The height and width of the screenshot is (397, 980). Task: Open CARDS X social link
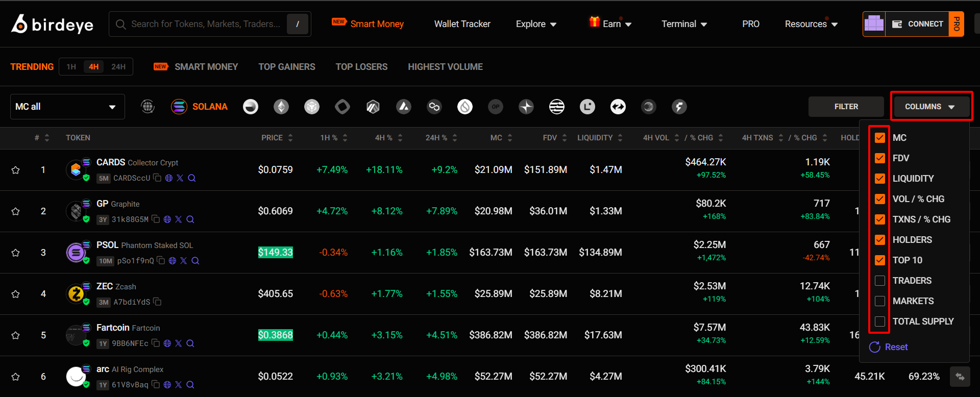coord(180,178)
